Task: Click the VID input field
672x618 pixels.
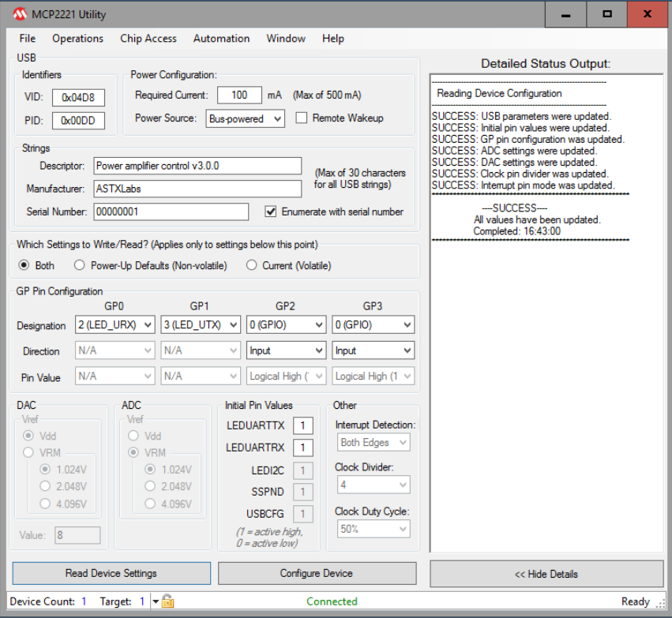Action: point(78,98)
